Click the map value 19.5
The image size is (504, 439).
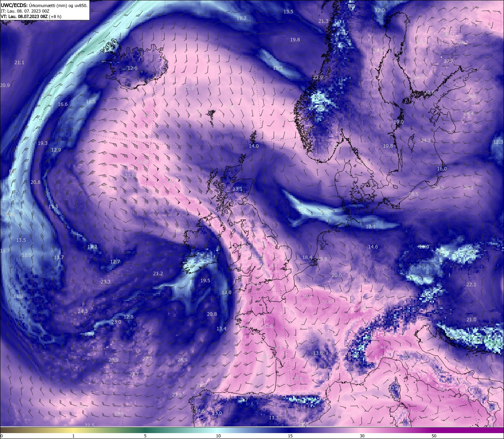(x=205, y=281)
